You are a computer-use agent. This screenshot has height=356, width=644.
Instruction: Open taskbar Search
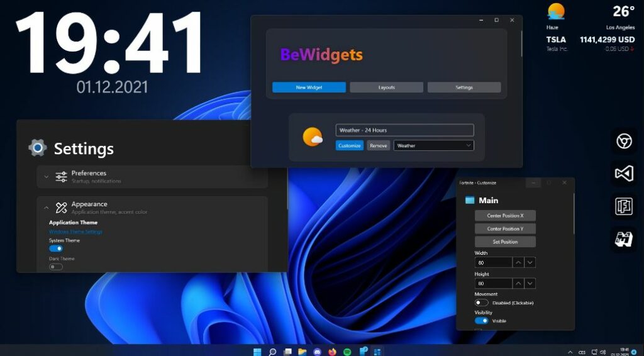[x=272, y=352]
